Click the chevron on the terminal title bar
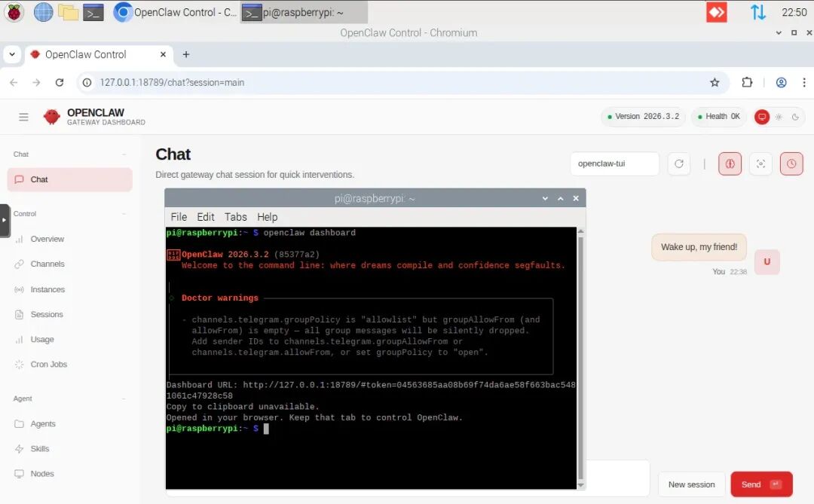This screenshot has width=814, height=504. tap(545, 197)
